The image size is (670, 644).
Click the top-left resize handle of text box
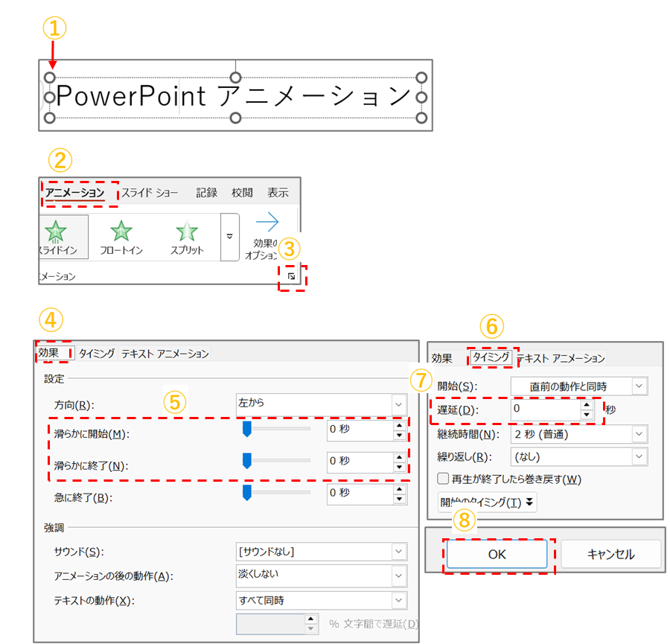point(50,77)
